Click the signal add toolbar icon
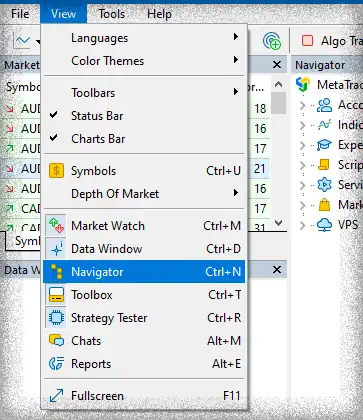 pyautogui.click(x=272, y=41)
